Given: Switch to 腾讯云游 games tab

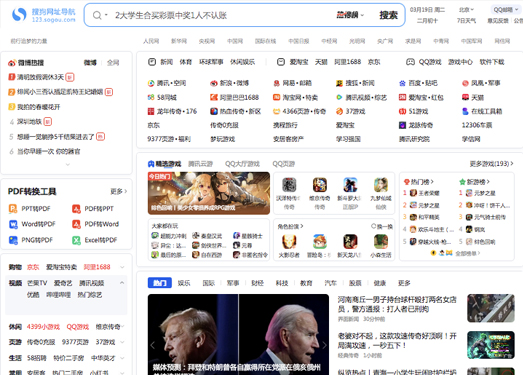Looking at the screenshot, I should click(200, 164).
